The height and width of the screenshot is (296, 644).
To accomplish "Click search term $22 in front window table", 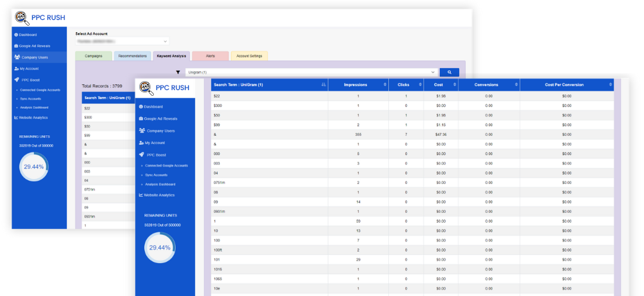I will tap(216, 96).
